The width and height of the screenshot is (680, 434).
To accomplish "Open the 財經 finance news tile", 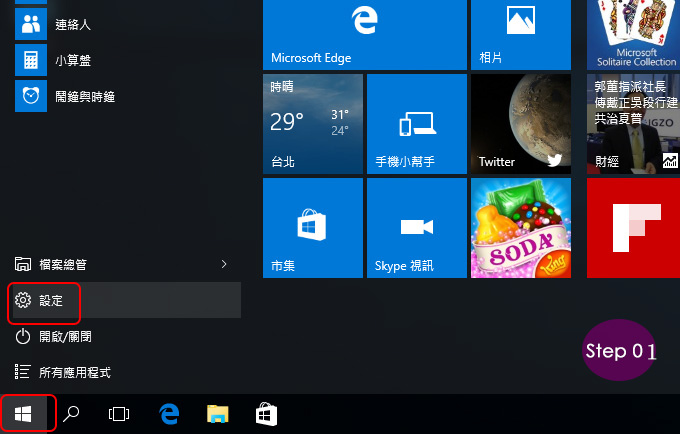I will point(633,124).
